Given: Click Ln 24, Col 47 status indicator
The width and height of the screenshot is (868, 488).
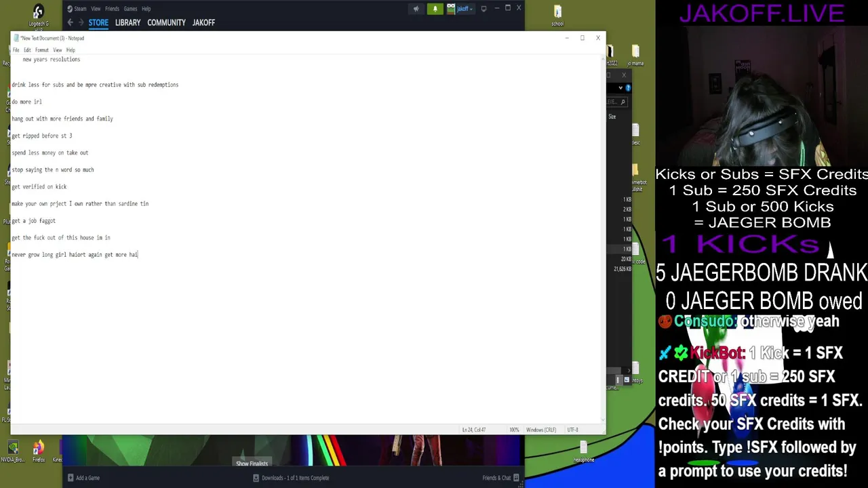Looking at the screenshot, I should pos(473,430).
